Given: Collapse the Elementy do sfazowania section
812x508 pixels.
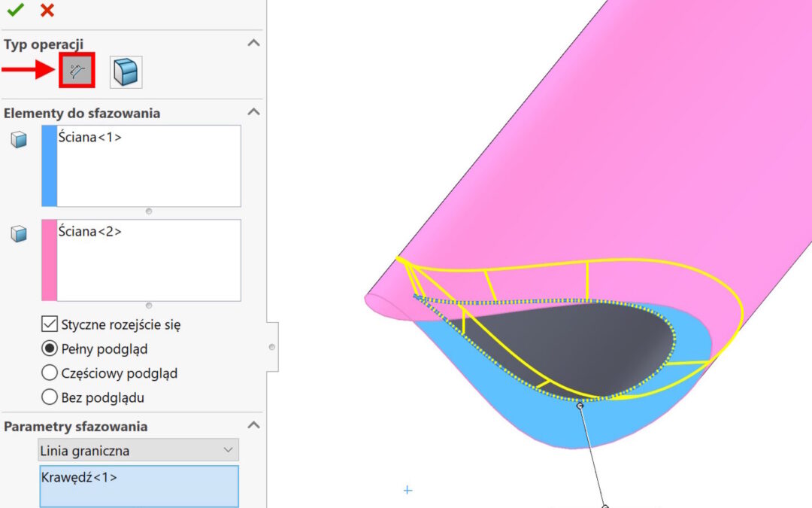Looking at the screenshot, I should (254, 112).
